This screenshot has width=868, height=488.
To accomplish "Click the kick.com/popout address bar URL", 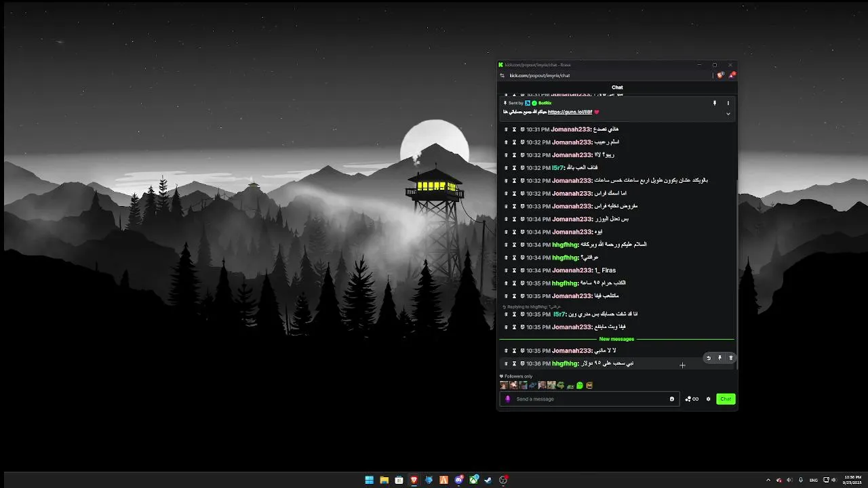I will point(540,76).
